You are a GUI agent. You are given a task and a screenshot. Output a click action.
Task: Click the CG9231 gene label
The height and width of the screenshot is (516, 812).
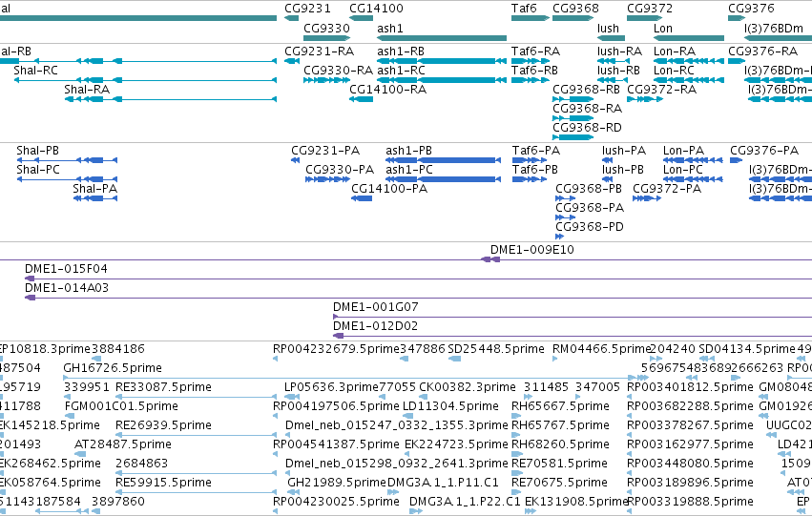pyautogui.click(x=307, y=9)
